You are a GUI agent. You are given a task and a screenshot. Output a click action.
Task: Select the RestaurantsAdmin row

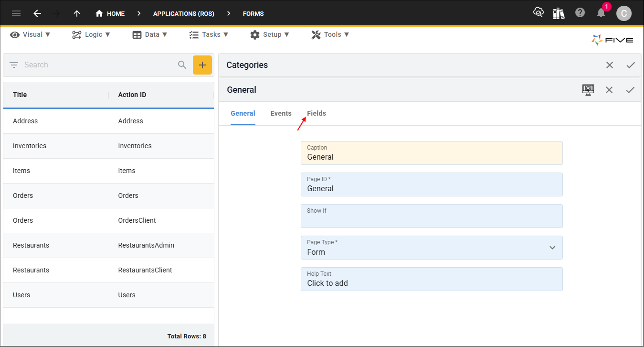click(108, 245)
